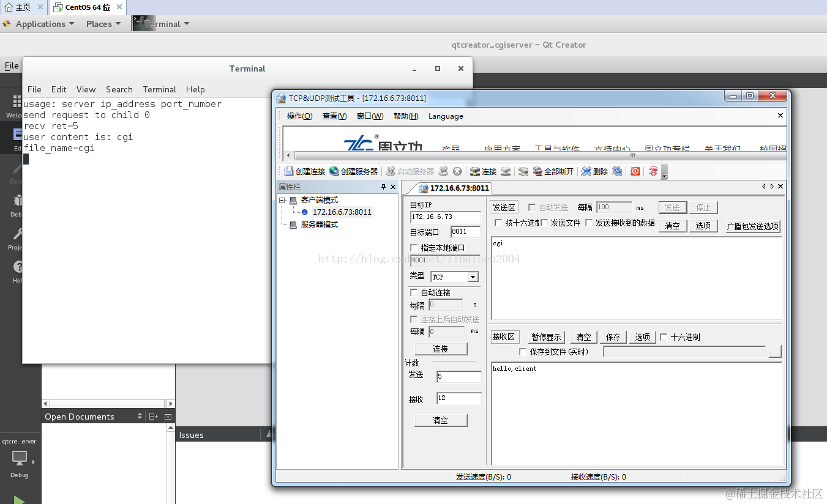Viewport: 827px width, 504px height.
Task: Click the 连接 button below the auto-send settings
Action: [441, 349]
